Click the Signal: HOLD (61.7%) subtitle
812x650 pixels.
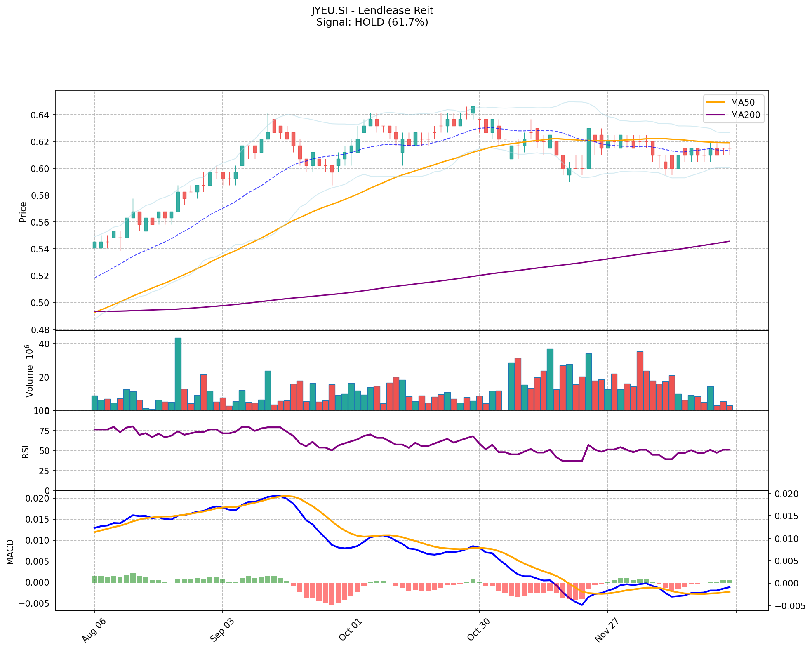[x=372, y=22]
